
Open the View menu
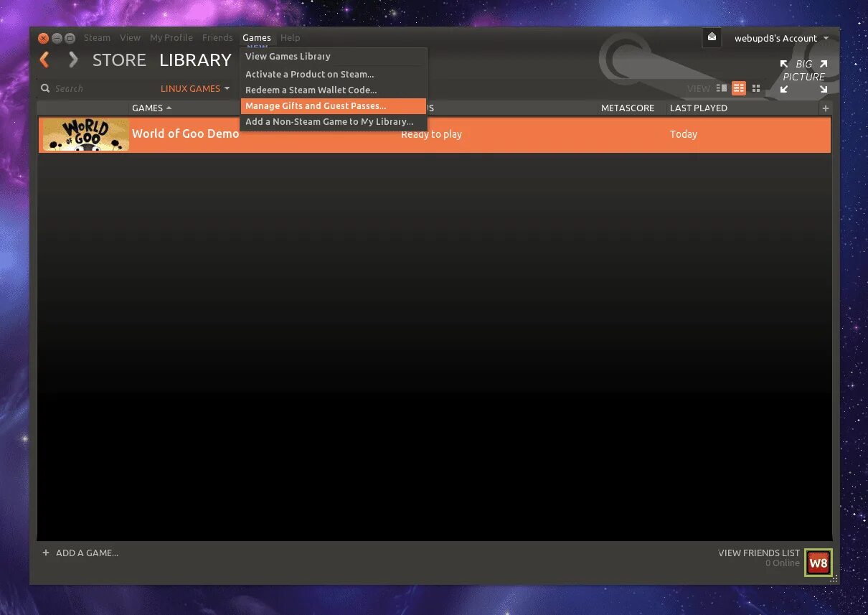(x=130, y=37)
